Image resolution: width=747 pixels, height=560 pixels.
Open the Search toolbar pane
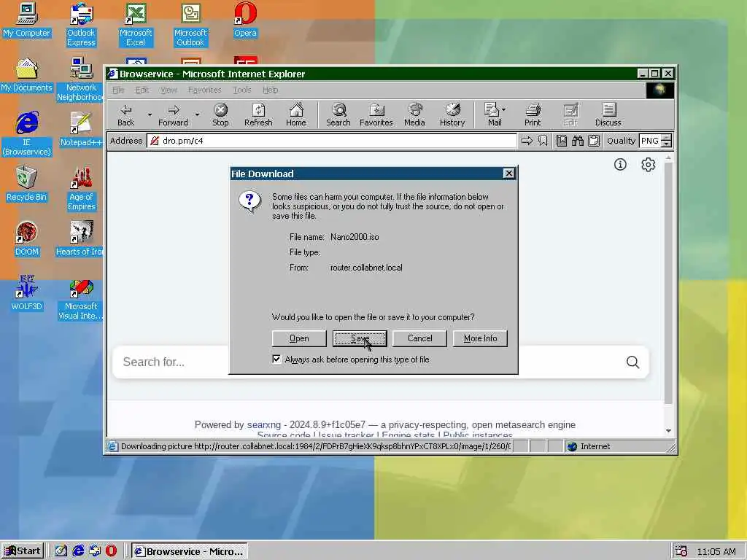338,114
